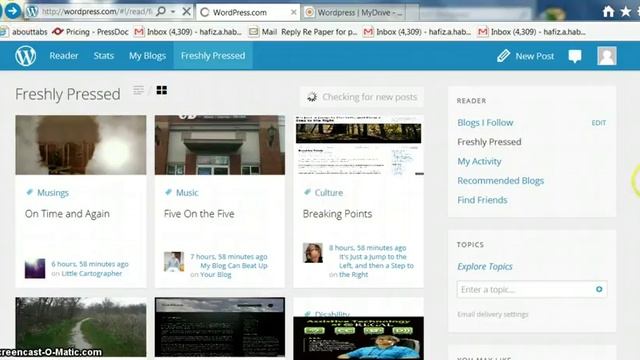Image resolution: width=640 pixels, height=360 pixels.
Task: Switch to the WordPress.com browser tab
Action: pyautogui.click(x=247, y=12)
